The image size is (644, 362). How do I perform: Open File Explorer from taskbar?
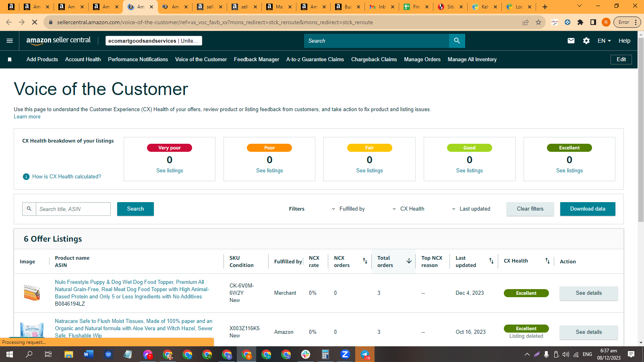(69, 354)
